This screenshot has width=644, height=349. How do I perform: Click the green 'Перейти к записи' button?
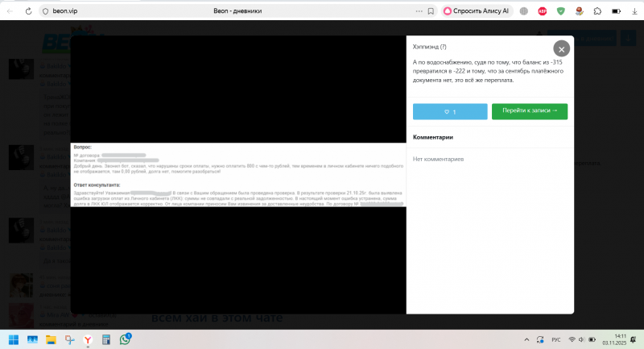(x=529, y=111)
